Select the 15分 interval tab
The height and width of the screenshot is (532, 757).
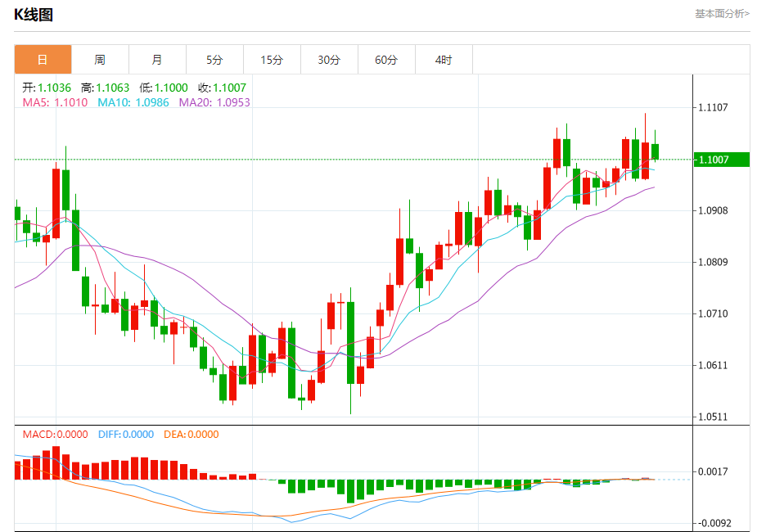tap(272, 60)
